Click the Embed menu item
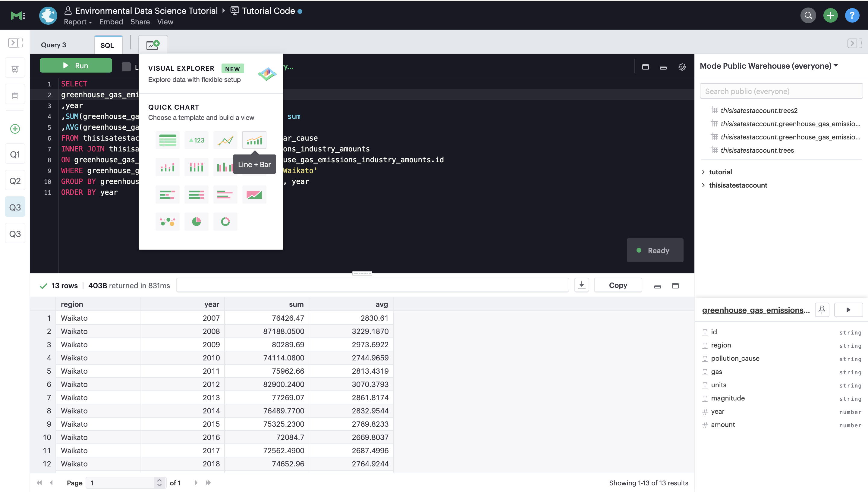 coord(111,22)
